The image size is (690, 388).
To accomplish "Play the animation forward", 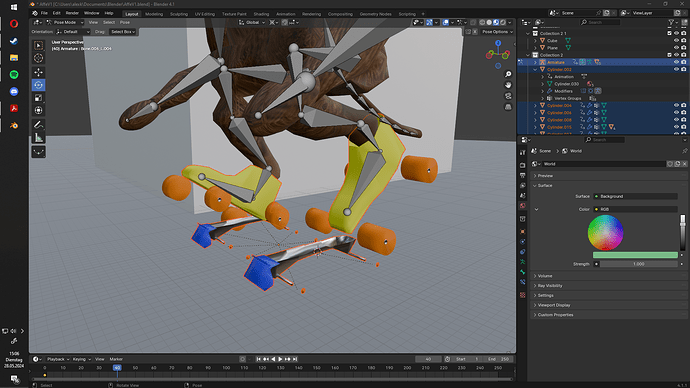I will click(x=280, y=359).
